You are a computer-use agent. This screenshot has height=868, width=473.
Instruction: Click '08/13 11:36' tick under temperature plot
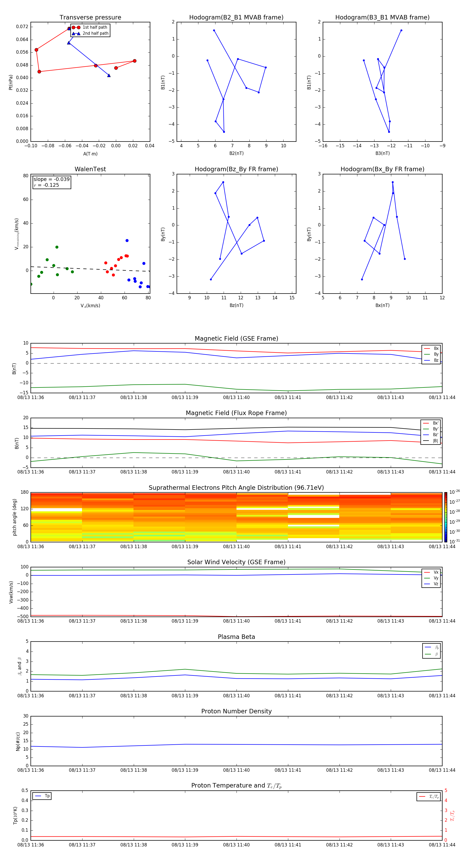pyautogui.click(x=31, y=845)
